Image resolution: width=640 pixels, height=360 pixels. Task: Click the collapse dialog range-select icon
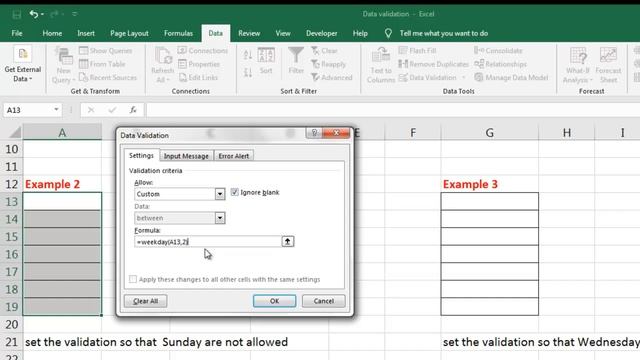287,241
